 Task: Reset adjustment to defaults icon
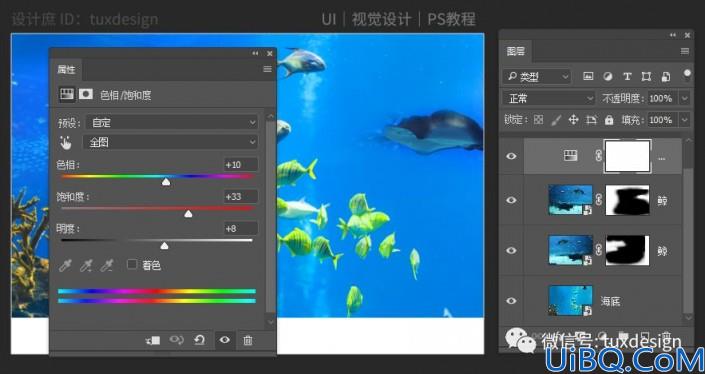(x=200, y=340)
